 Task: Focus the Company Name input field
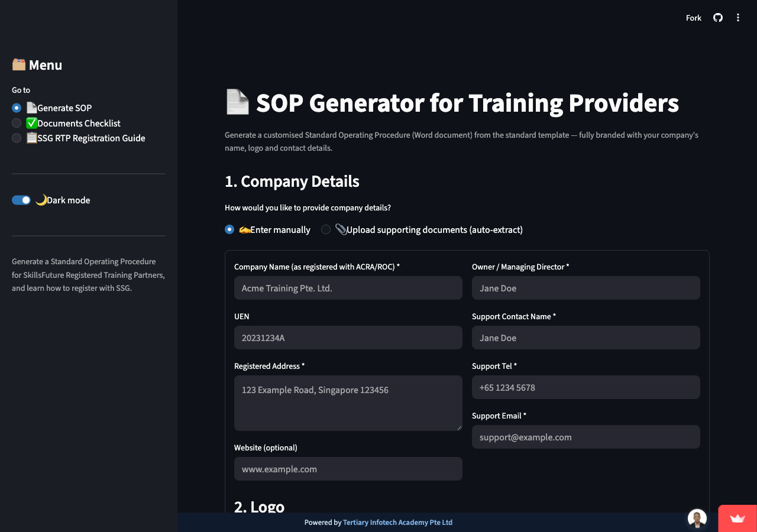coord(348,288)
